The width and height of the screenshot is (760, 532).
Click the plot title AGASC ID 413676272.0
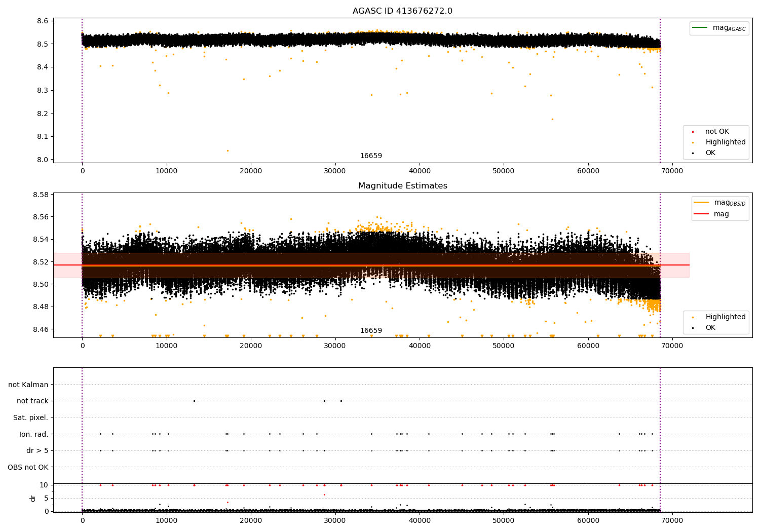coord(402,11)
